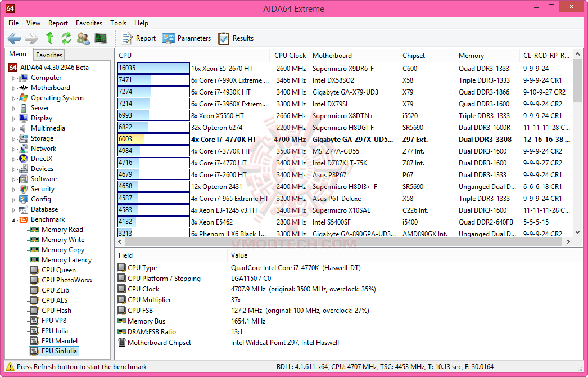The image size is (588, 377).
Task: Click the vertical scrollbar down arrow
Action: (x=577, y=233)
